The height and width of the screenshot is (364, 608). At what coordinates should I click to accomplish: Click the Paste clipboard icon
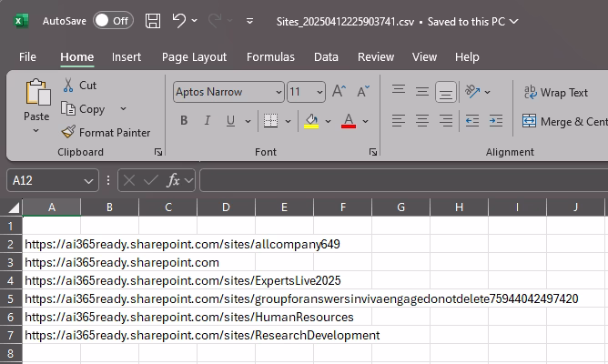coord(37,92)
